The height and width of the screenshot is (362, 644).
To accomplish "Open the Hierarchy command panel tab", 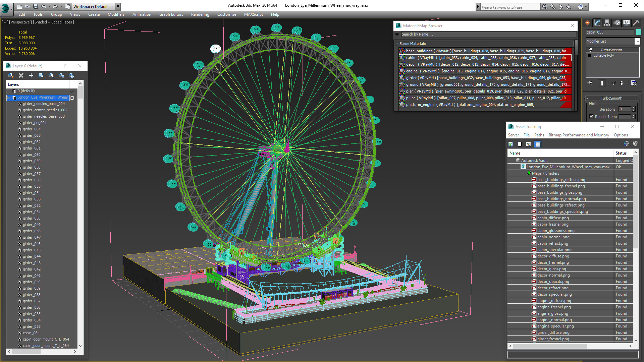I will [607, 23].
